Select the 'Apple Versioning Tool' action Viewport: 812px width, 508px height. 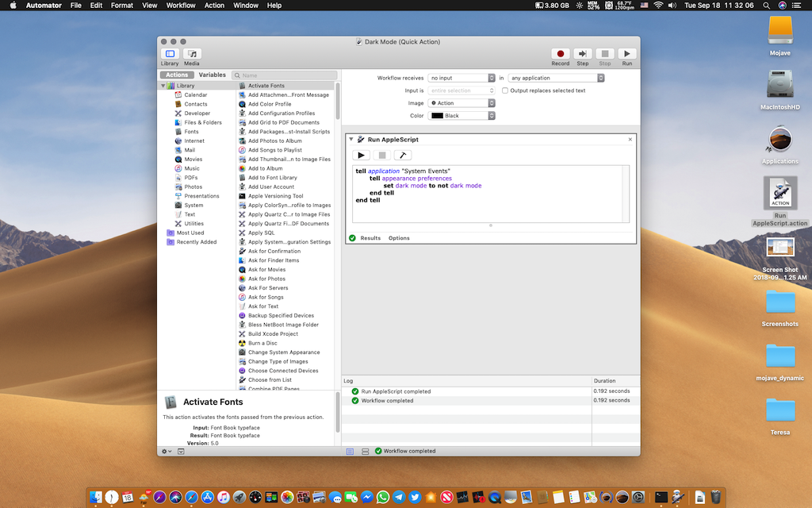(x=275, y=196)
